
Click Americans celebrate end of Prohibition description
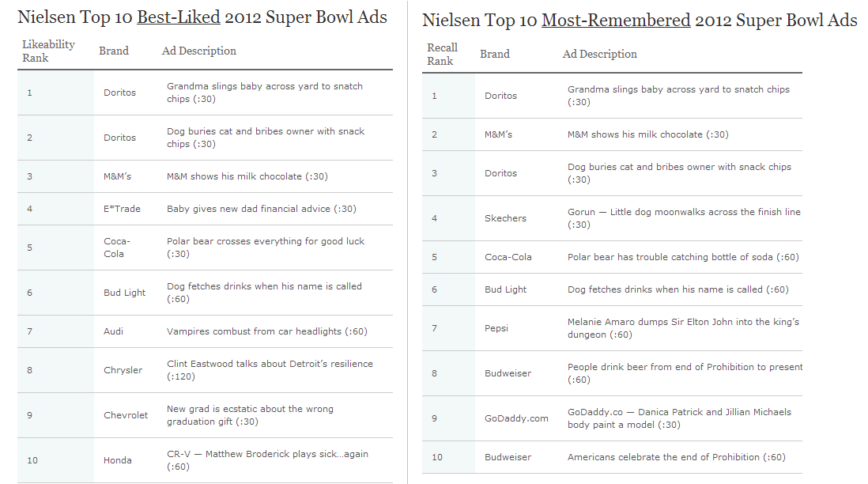677,457
